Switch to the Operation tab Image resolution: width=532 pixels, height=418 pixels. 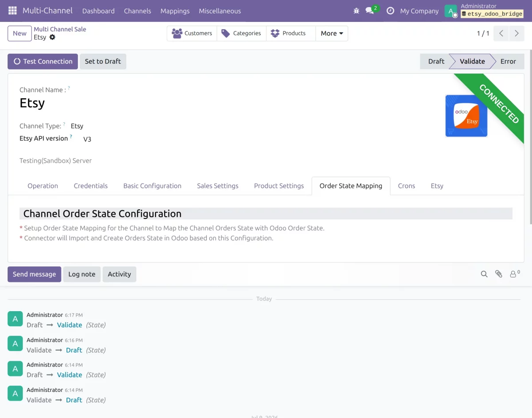click(43, 186)
